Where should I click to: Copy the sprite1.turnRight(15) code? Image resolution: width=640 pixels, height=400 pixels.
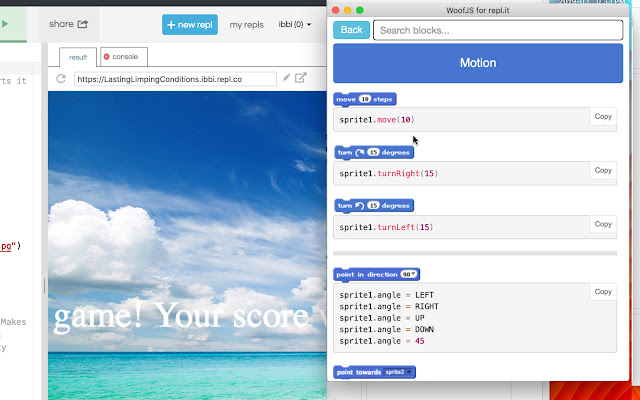point(603,171)
